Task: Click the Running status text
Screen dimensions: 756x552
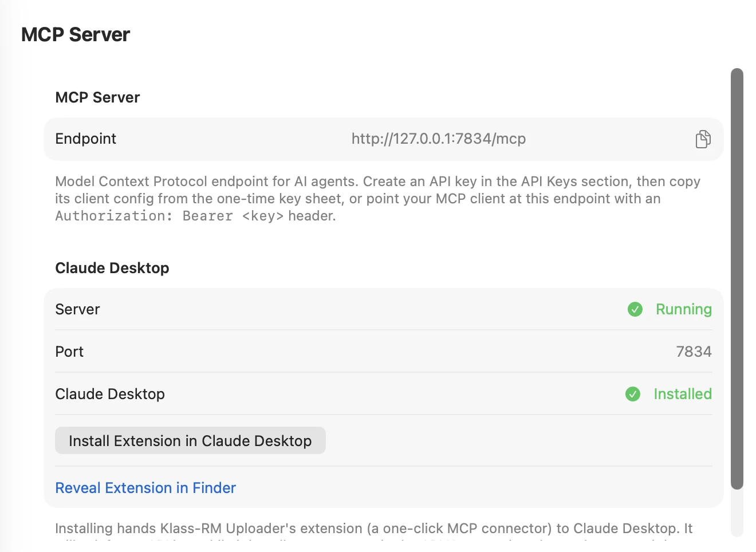Action: tap(684, 309)
